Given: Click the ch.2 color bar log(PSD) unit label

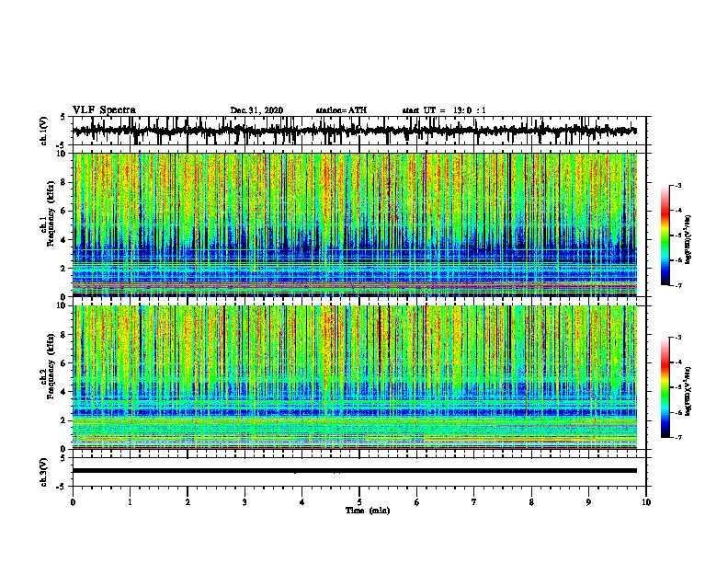Looking at the screenshot, I should [688, 391].
